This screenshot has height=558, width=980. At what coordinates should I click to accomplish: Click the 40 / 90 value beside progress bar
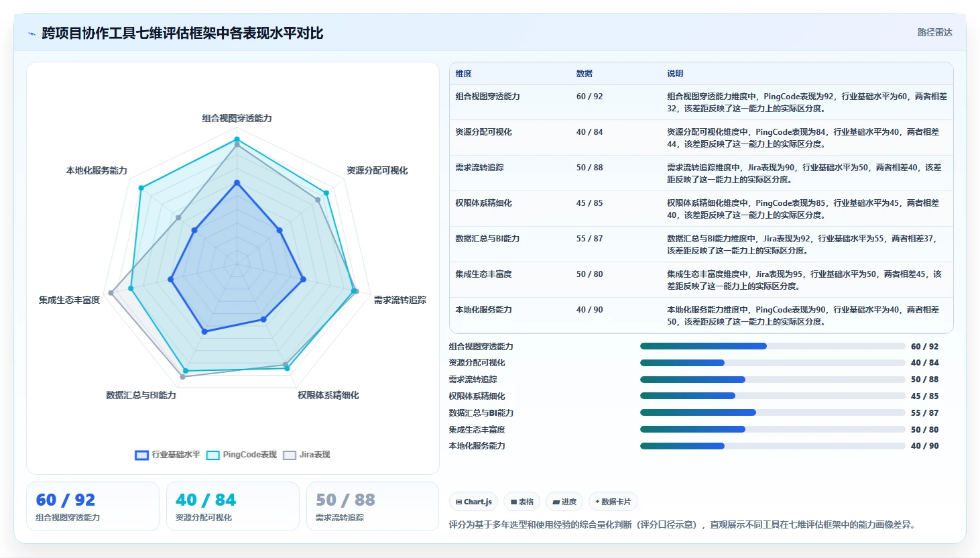click(924, 446)
